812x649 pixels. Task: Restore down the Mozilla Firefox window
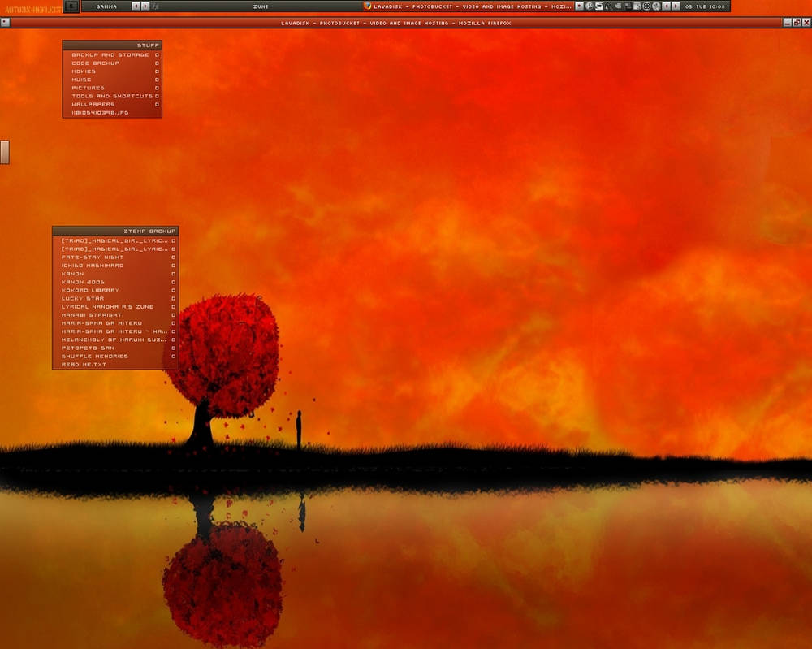[x=797, y=22]
